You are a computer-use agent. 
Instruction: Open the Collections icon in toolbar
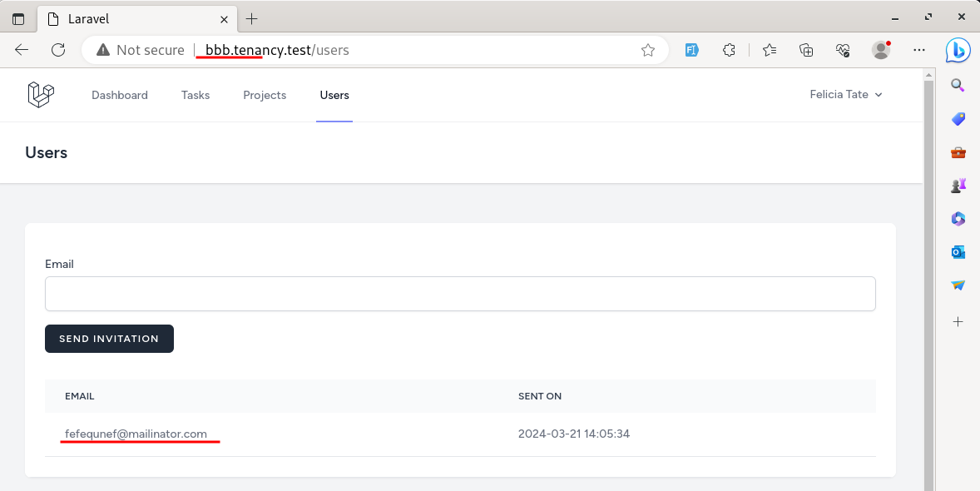806,50
